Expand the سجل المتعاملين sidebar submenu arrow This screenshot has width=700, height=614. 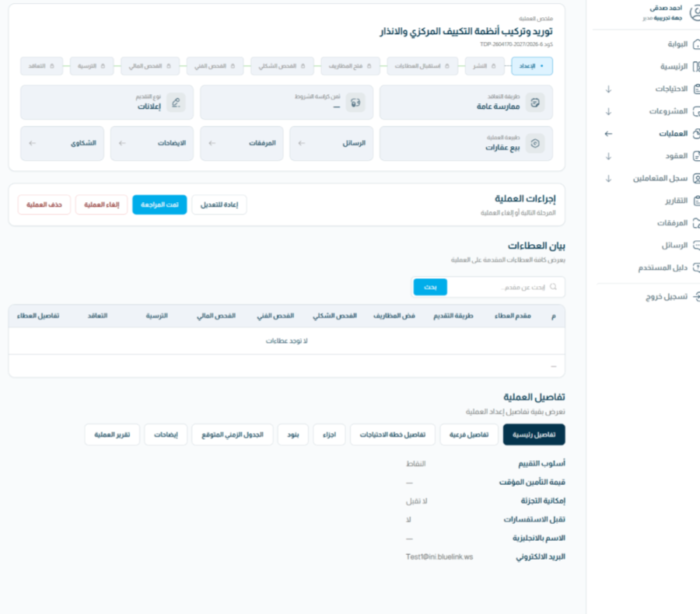608,179
